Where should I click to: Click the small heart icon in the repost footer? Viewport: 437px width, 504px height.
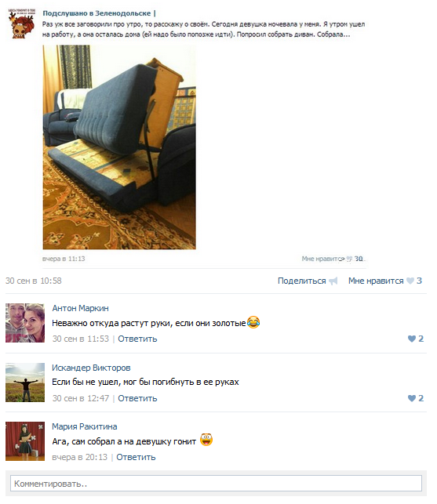tap(349, 259)
